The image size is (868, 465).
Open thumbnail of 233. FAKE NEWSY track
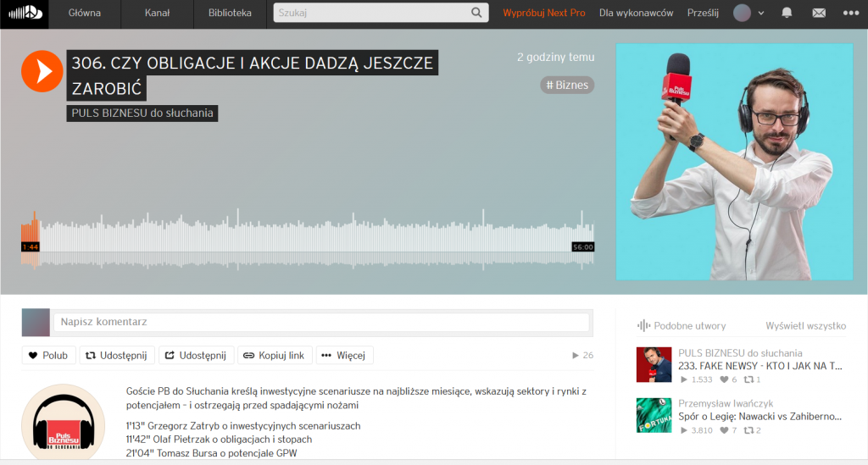(x=654, y=365)
